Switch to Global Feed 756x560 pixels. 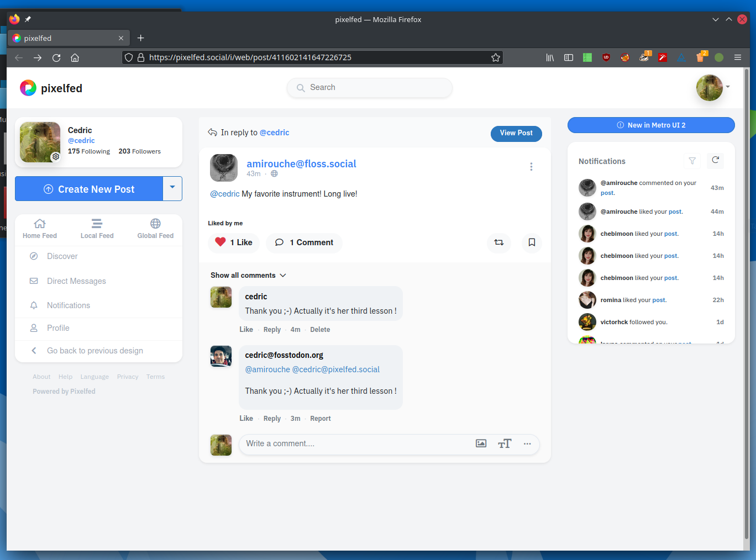pyautogui.click(x=155, y=229)
